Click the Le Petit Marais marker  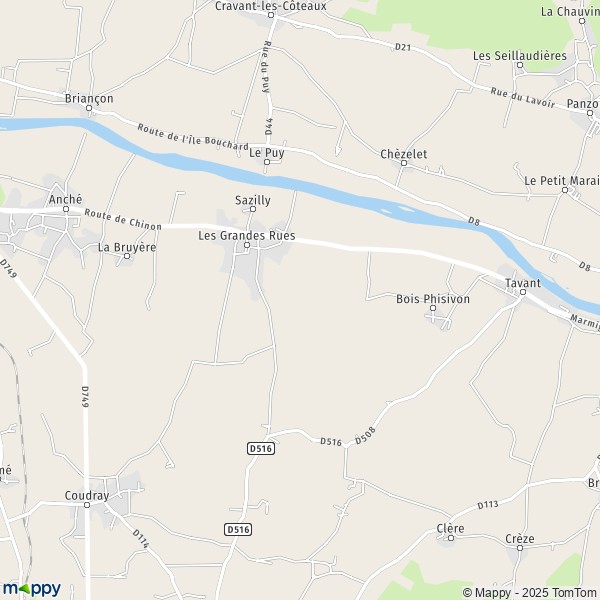tap(565, 190)
